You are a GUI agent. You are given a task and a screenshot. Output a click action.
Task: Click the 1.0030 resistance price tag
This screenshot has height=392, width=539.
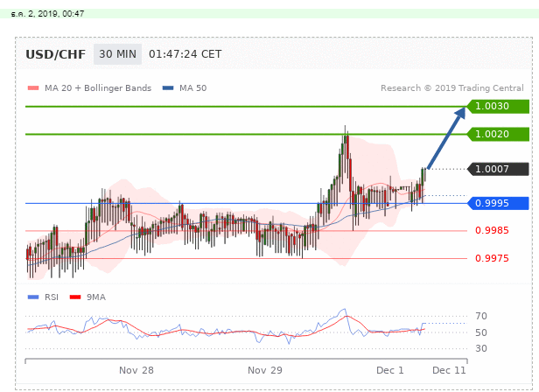(498, 106)
